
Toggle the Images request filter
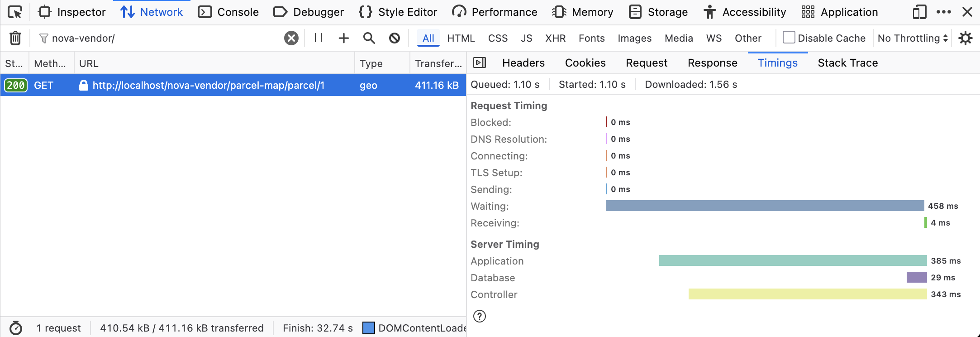[x=634, y=38]
